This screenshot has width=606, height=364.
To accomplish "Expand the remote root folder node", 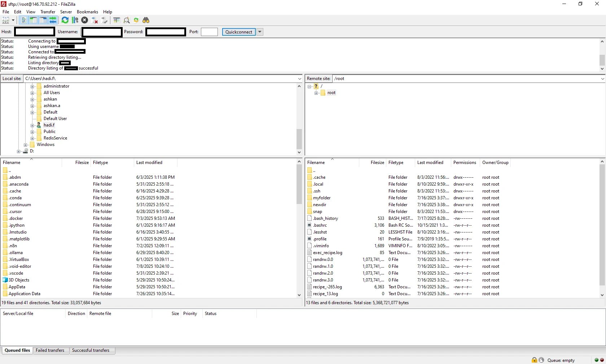I will click(316, 93).
